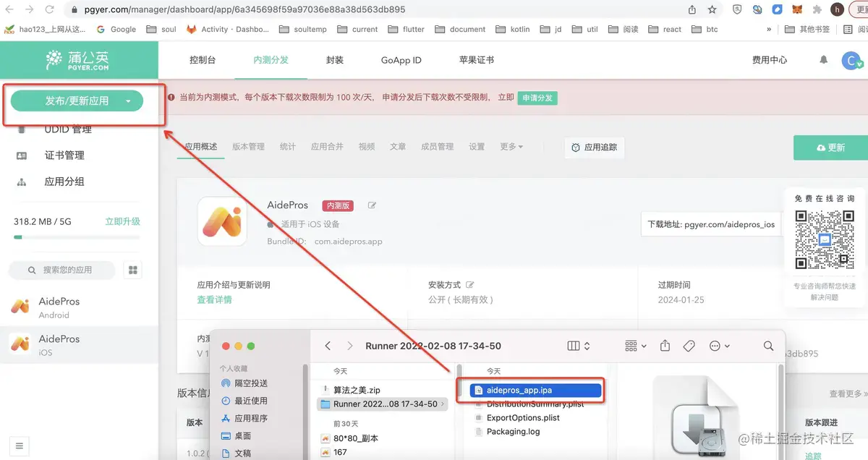The height and width of the screenshot is (460, 868).
Task: Expand the Finder more options ellipsis dropdown
Action: (718, 346)
